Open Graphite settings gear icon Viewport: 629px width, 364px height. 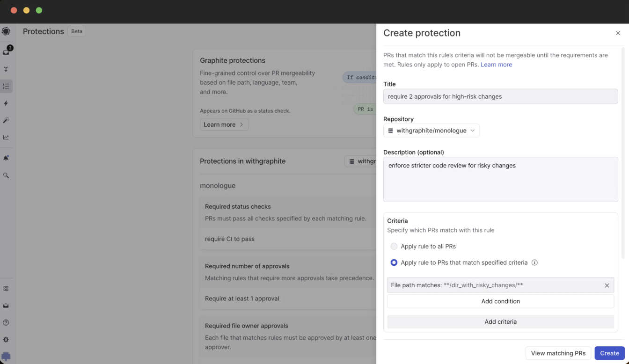click(6, 339)
